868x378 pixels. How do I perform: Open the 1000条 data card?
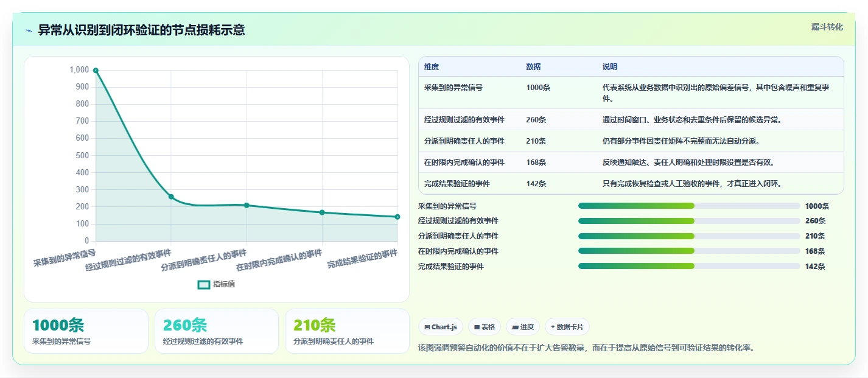[x=86, y=331]
